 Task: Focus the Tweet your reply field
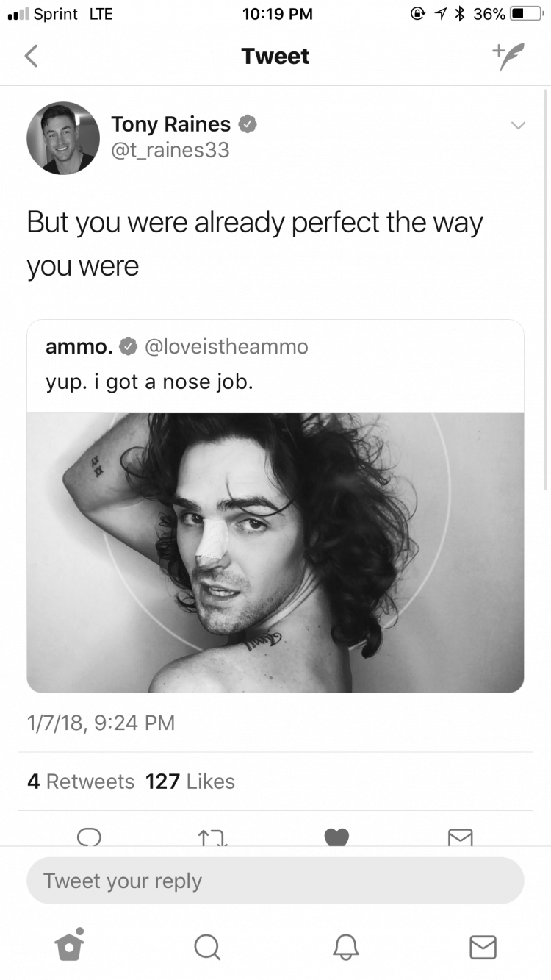[x=275, y=881]
